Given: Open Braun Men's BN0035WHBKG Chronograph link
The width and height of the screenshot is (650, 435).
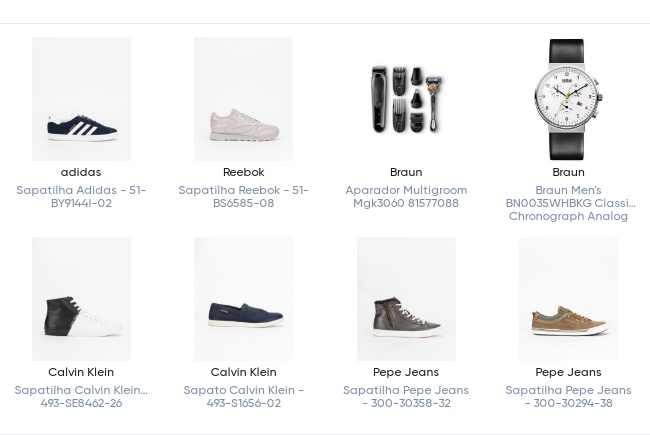Looking at the screenshot, I should 568,203.
